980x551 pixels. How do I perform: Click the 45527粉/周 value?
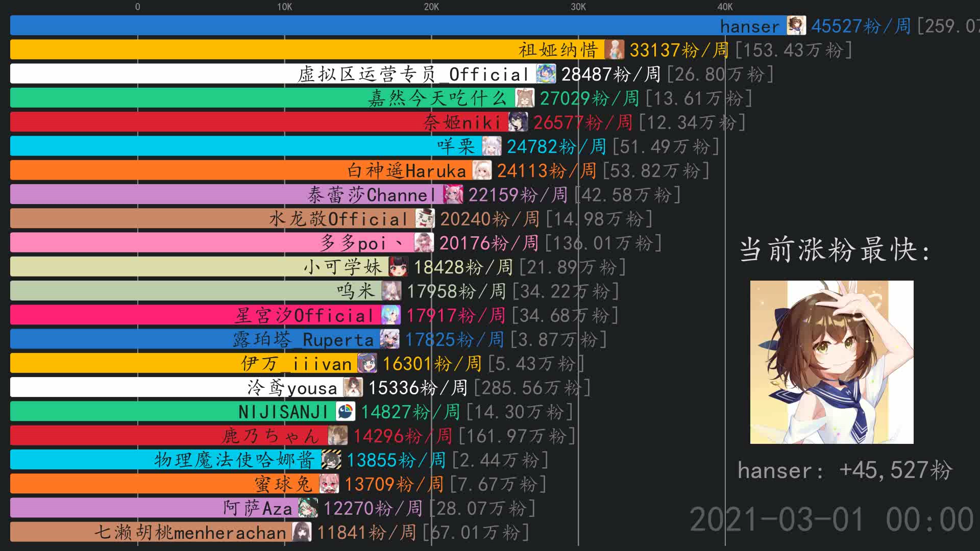pyautogui.click(x=861, y=26)
